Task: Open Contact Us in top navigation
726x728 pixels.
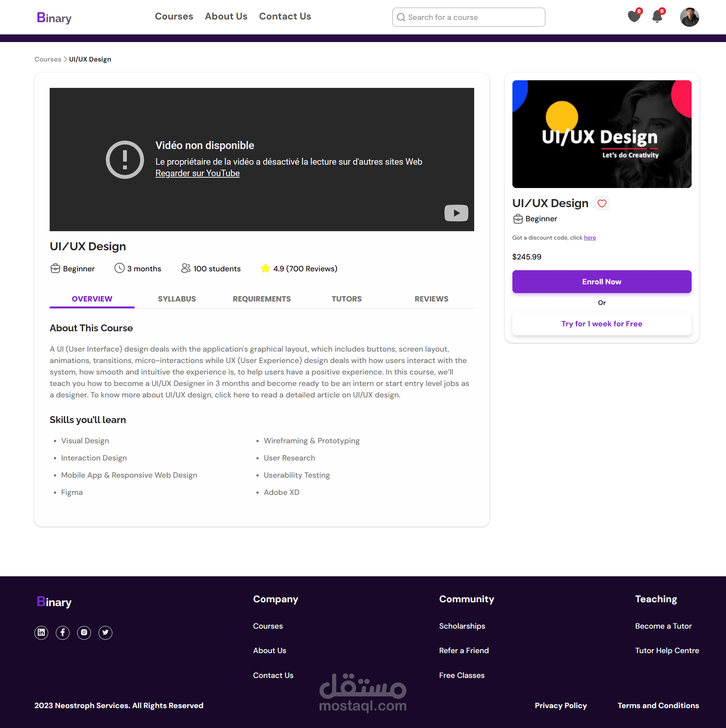Action: point(285,16)
